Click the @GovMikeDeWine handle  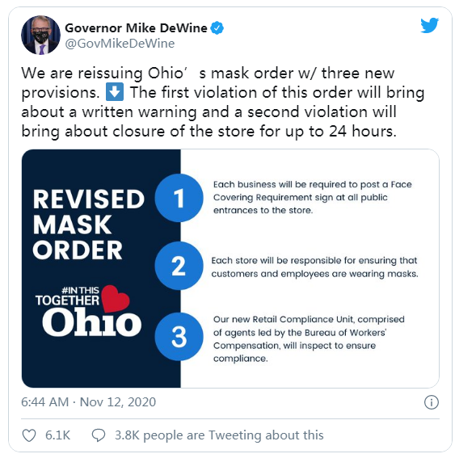pyautogui.click(x=120, y=44)
